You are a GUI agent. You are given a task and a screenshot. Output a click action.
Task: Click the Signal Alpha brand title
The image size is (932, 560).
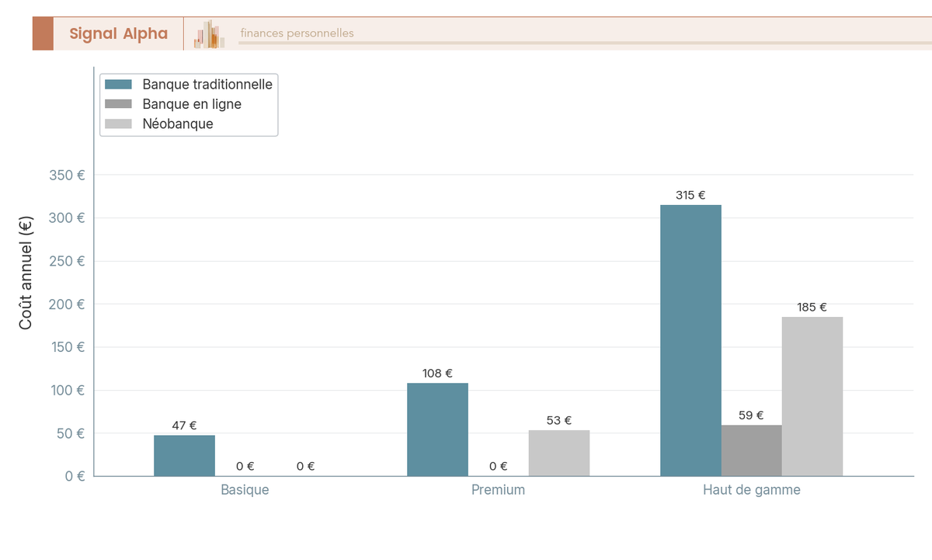[x=118, y=33]
